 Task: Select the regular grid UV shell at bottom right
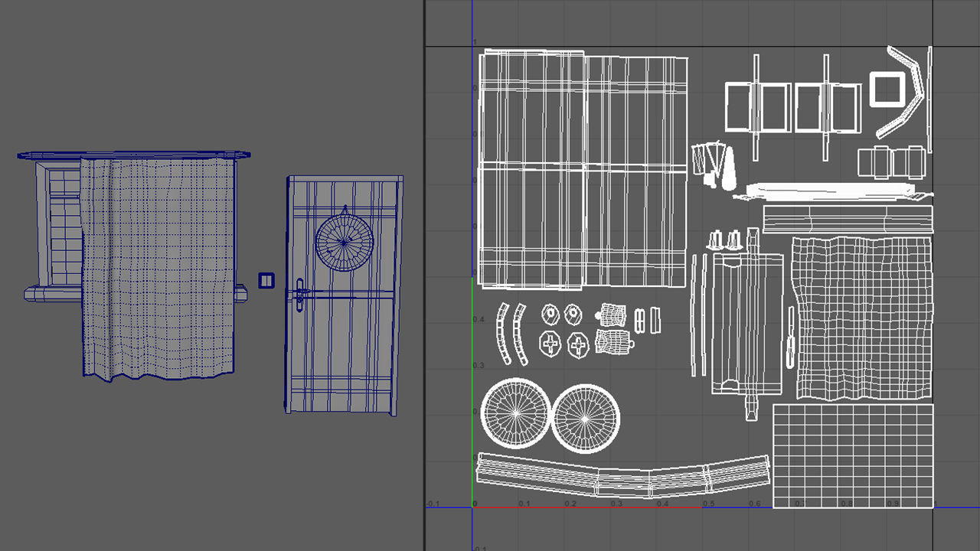coord(853,456)
